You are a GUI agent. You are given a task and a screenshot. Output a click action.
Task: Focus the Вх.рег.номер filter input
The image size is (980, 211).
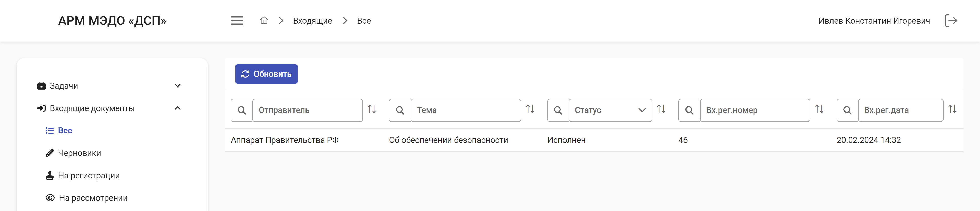tap(755, 110)
